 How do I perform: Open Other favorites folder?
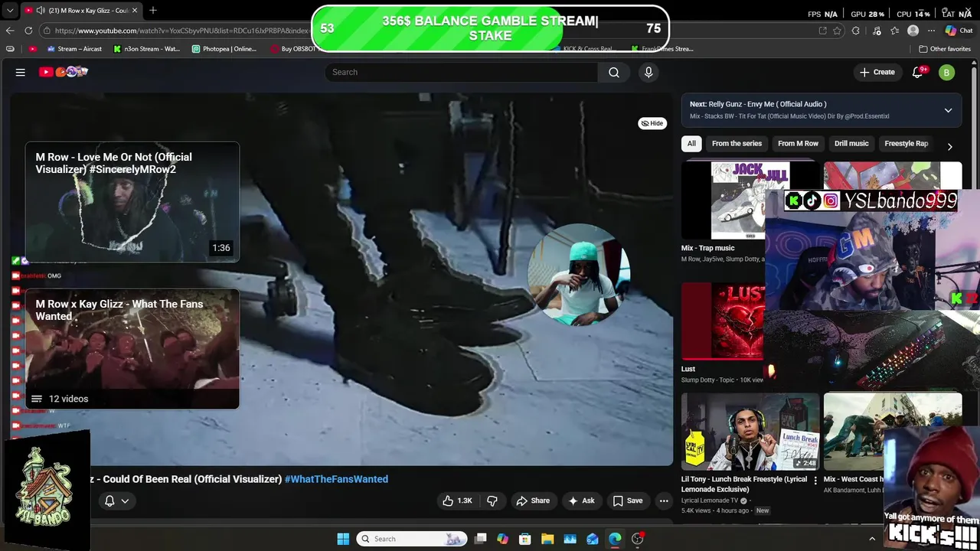945,49
